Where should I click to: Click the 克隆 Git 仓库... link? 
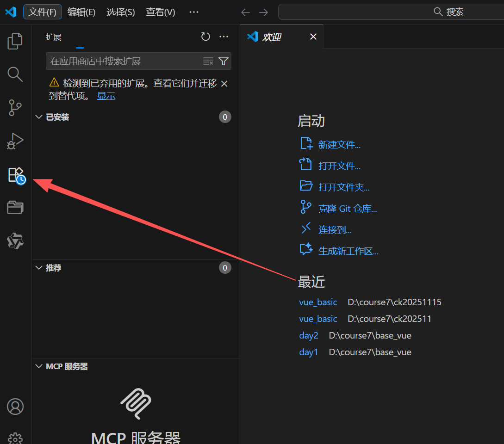point(348,209)
